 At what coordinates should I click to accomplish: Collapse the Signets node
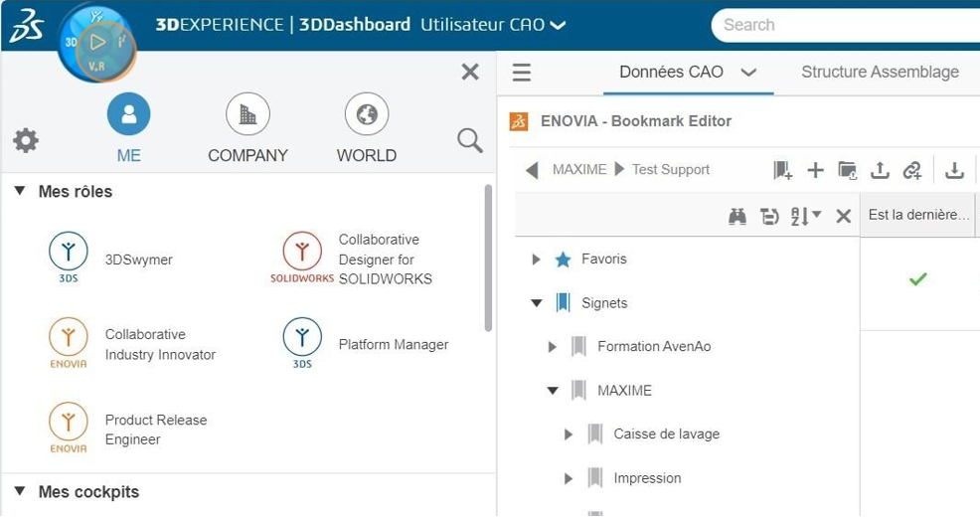537,302
